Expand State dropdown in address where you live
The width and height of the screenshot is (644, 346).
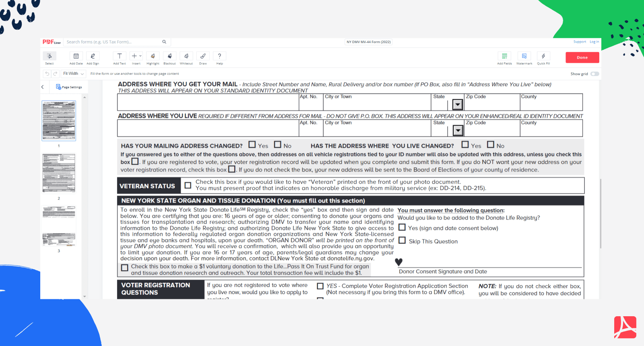point(458,130)
